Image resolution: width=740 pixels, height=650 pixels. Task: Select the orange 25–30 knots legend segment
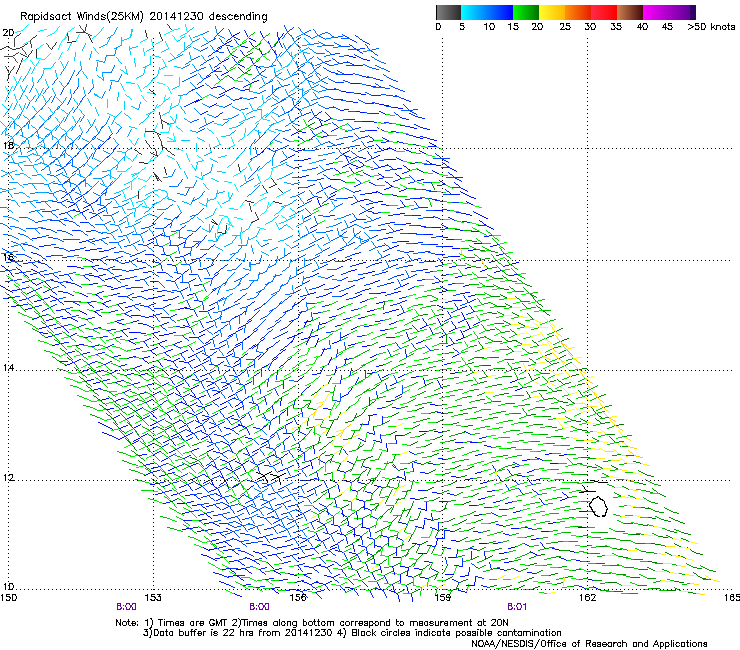tap(578, 12)
